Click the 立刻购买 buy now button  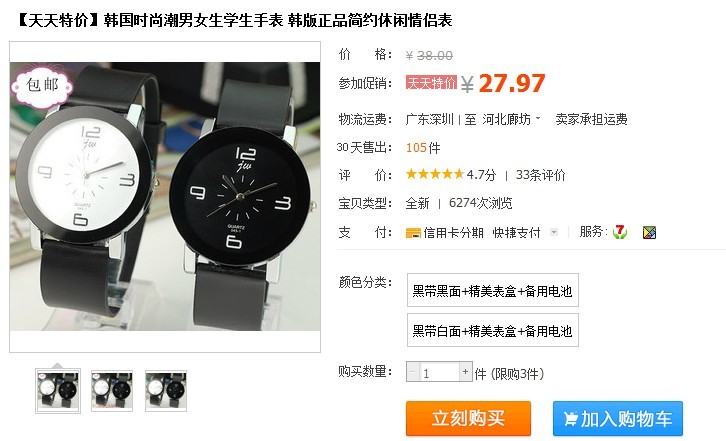tap(468, 418)
